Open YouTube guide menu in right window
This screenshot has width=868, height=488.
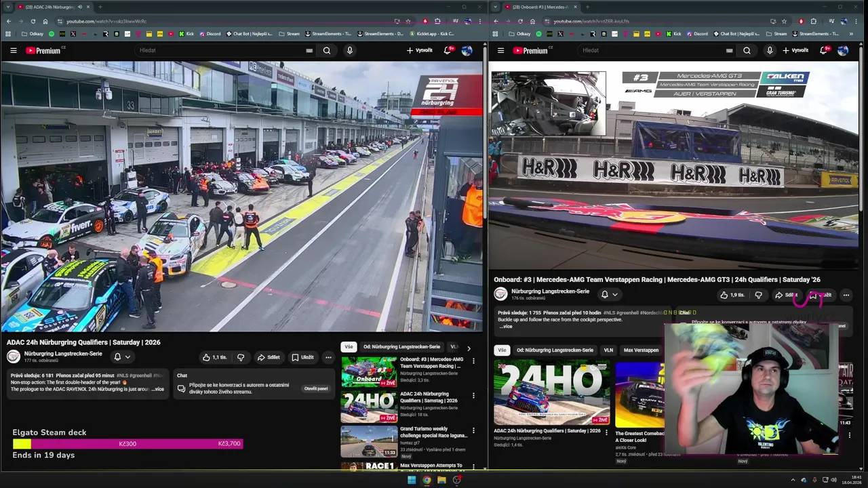(x=500, y=50)
